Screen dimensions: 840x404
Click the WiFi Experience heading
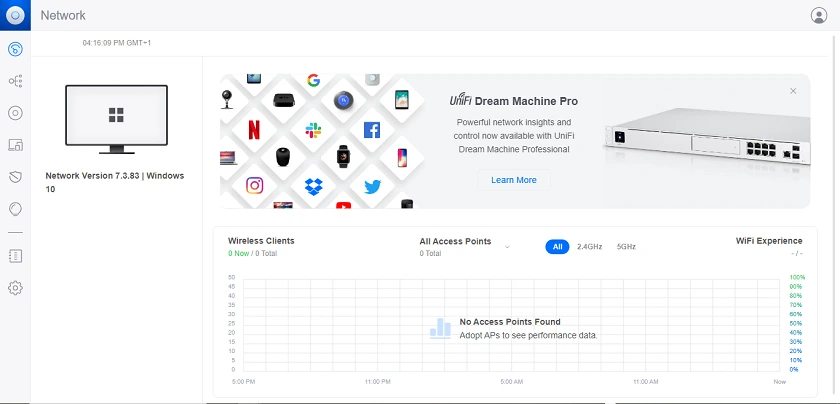(769, 241)
